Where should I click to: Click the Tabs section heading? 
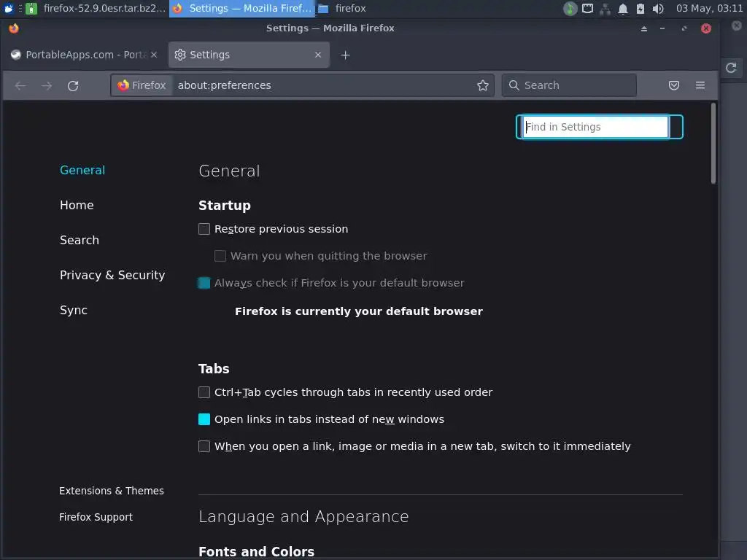pyautogui.click(x=214, y=369)
